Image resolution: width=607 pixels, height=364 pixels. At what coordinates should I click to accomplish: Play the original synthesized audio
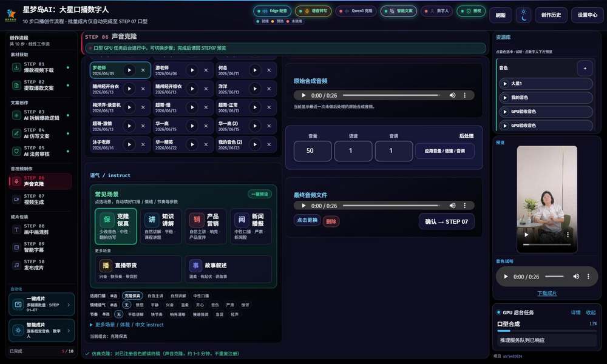pyautogui.click(x=303, y=95)
